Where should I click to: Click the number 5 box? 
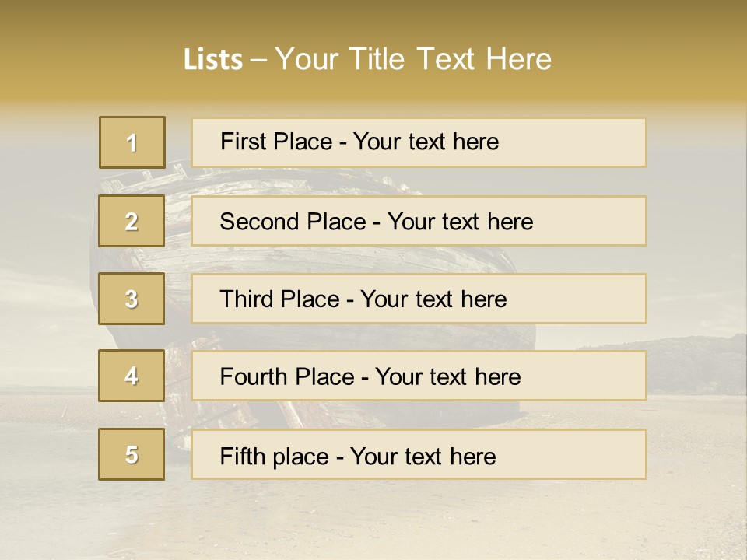[132, 454]
